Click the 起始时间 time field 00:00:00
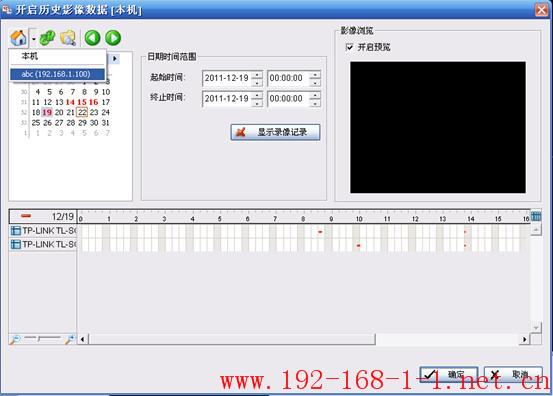553x396 pixels. click(x=288, y=78)
